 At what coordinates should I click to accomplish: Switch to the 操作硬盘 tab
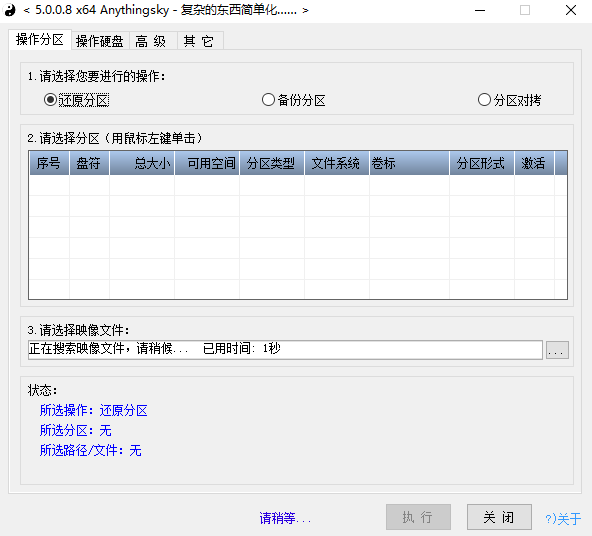[100, 41]
